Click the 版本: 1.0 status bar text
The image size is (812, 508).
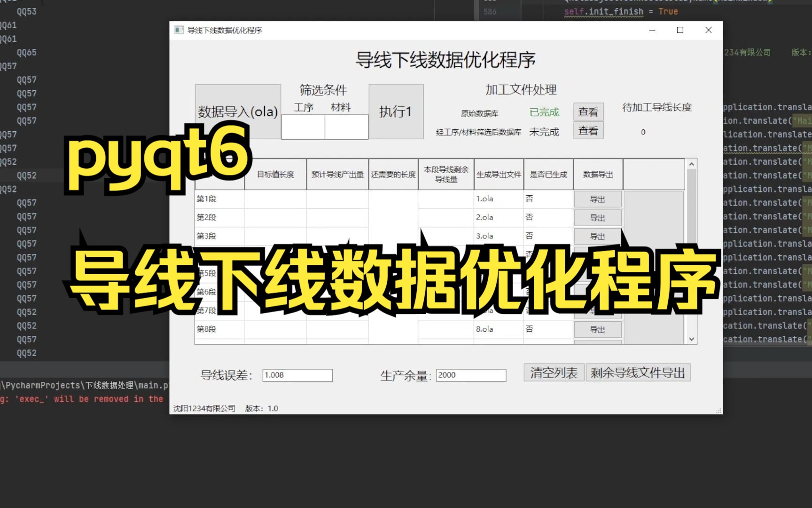[262, 408]
